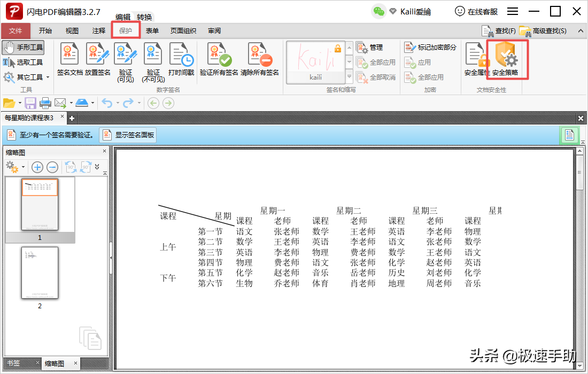Click the email envelope icon

coord(60,103)
